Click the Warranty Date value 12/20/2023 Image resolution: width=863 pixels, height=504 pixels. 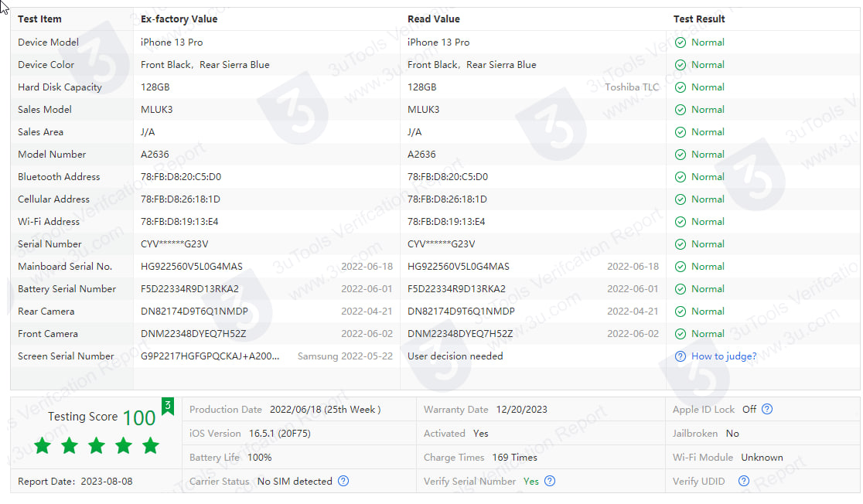pyautogui.click(x=522, y=410)
